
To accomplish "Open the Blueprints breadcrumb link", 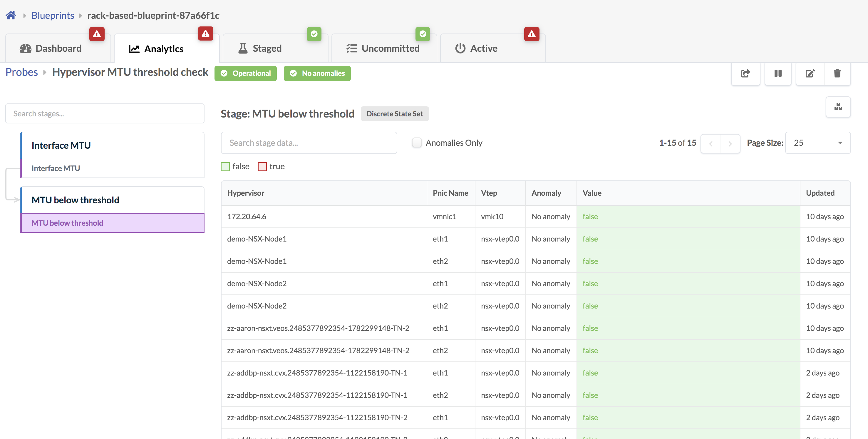I will click(53, 15).
